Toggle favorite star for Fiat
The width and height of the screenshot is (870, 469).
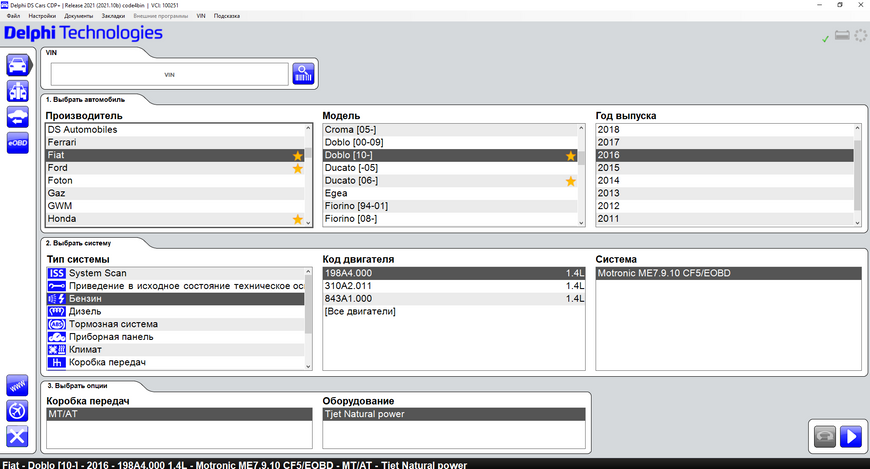[298, 155]
